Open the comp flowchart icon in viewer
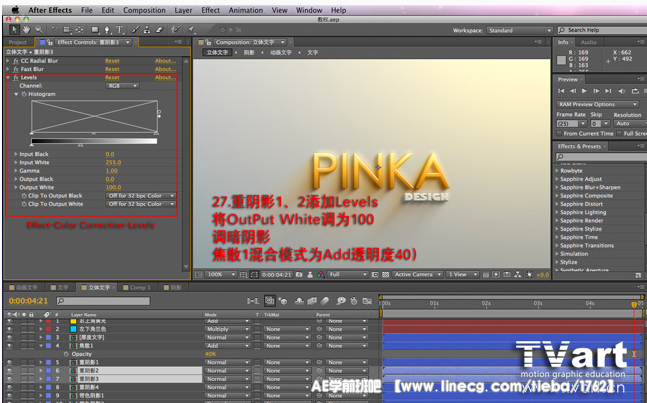This screenshot has width=647, height=403. pyautogui.click(x=517, y=274)
